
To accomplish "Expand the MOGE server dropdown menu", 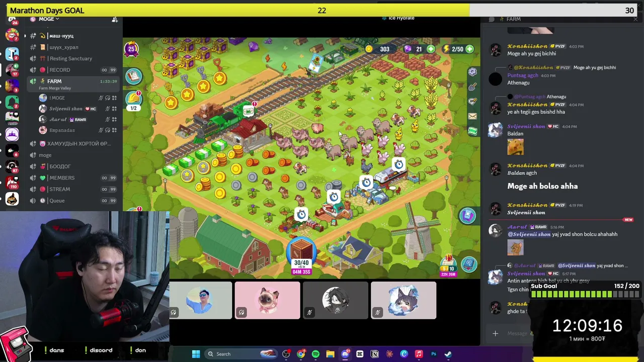I will point(49,19).
